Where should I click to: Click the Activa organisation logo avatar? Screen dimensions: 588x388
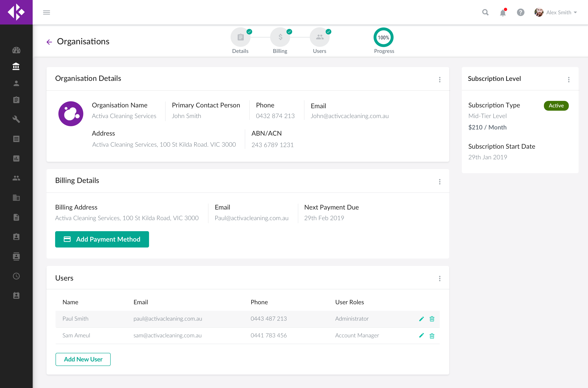tap(71, 114)
